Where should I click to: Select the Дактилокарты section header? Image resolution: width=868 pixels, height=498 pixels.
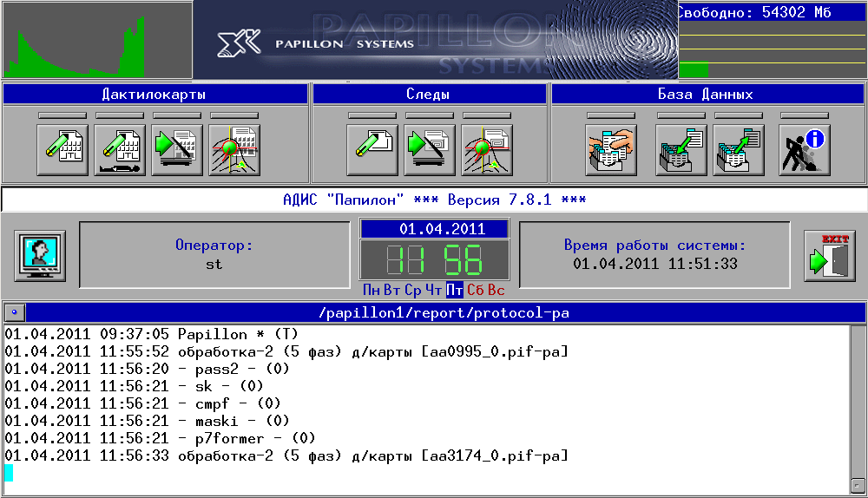tap(155, 94)
